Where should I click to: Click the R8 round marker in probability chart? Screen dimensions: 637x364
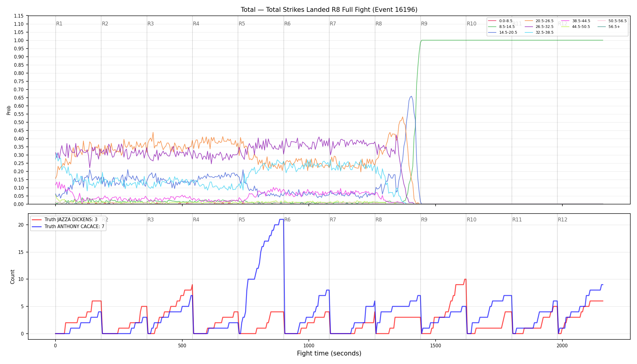(x=379, y=24)
